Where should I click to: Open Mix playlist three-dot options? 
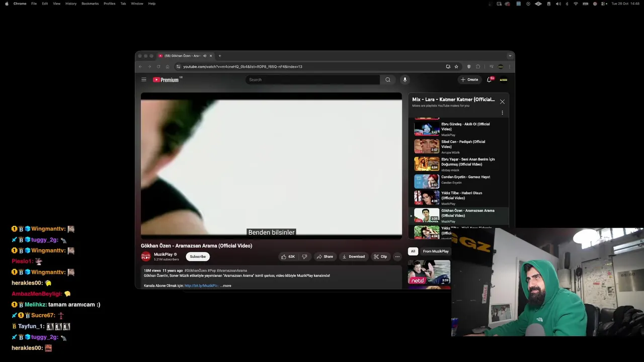pyautogui.click(x=502, y=113)
